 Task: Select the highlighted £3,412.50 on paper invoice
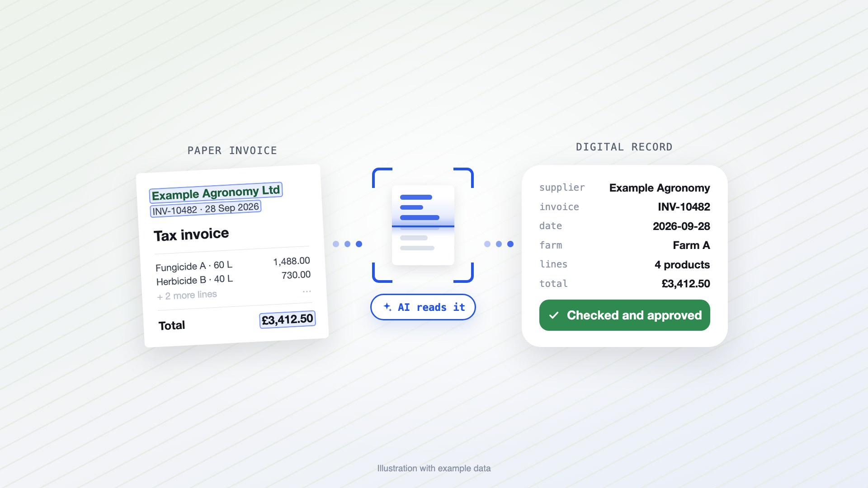tap(288, 319)
